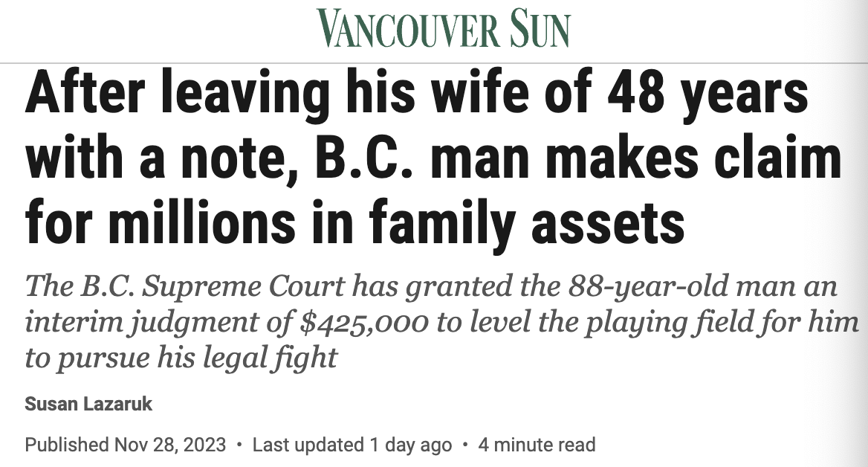
Task: Click the bullet separator before 4 minute read
Action: pos(465,445)
